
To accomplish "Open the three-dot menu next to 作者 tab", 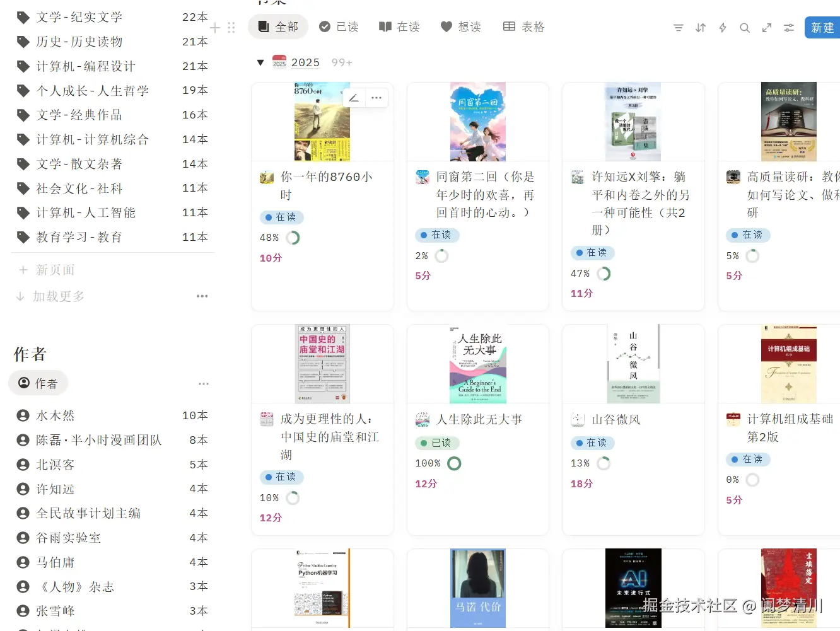I will pyautogui.click(x=203, y=383).
